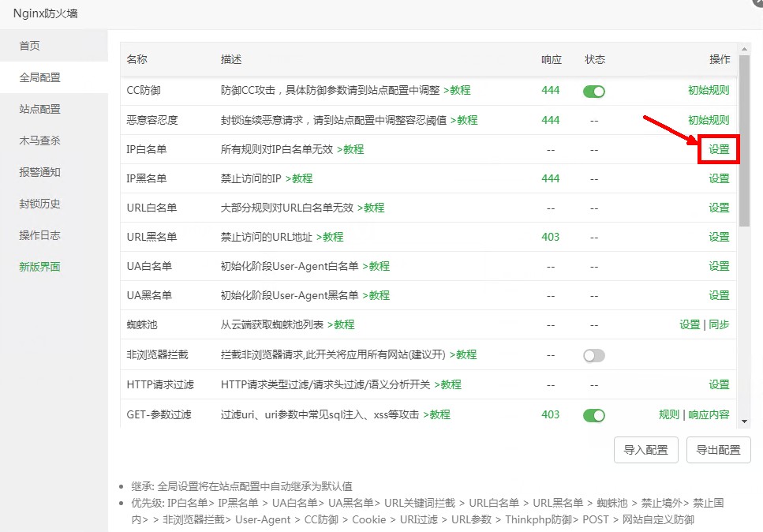The width and height of the screenshot is (763, 532).
Task: Enable the 非浏览器拦截 toggle
Action: point(593,354)
